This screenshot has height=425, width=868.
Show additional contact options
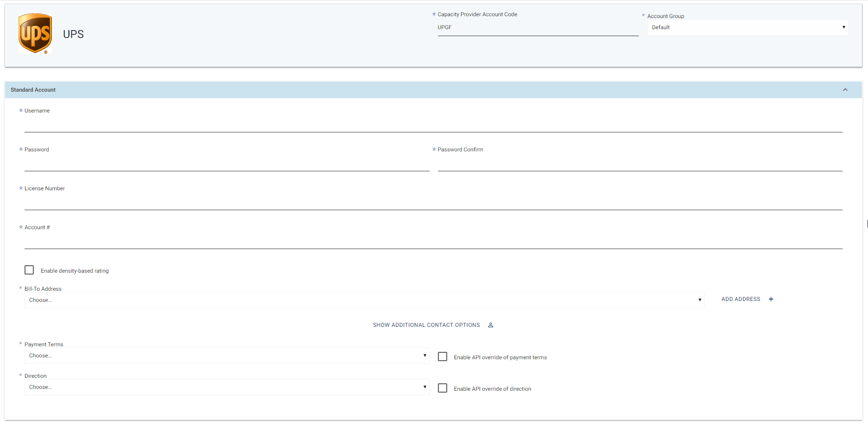(x=426, y=325)
